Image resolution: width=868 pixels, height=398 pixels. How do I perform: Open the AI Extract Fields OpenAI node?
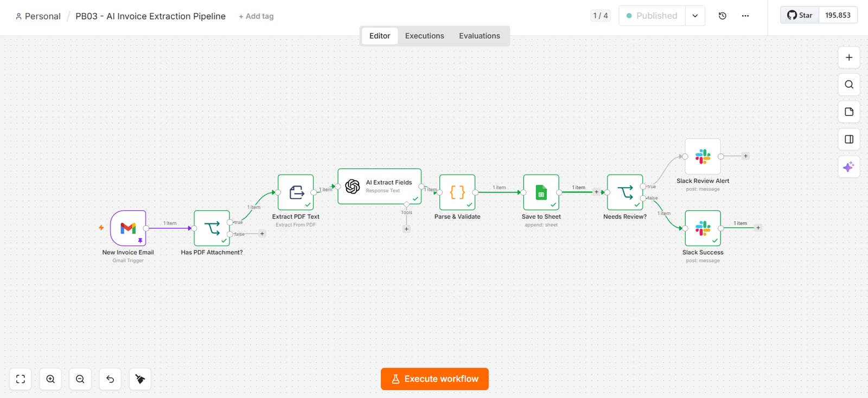(380, 187)
